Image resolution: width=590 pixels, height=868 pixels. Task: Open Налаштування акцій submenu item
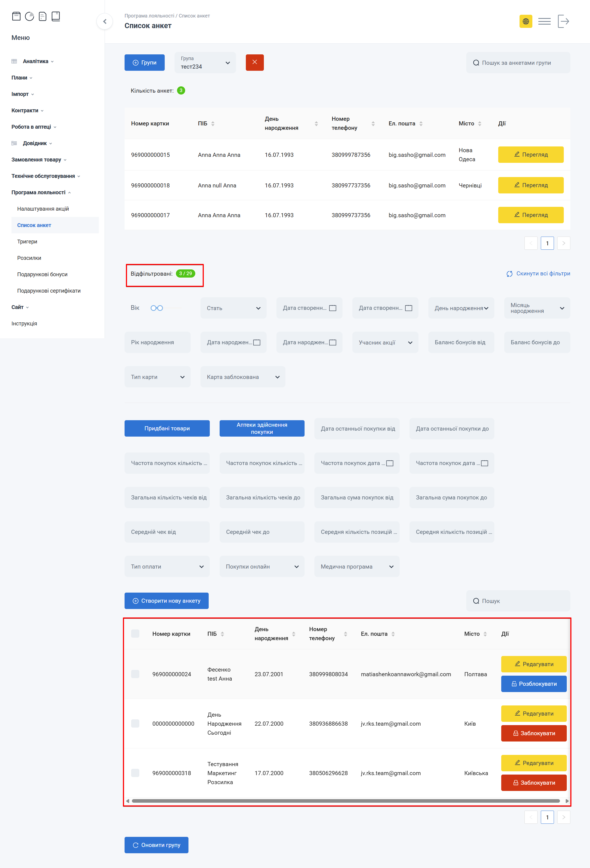pyautogui.click(x=43, y=209)
